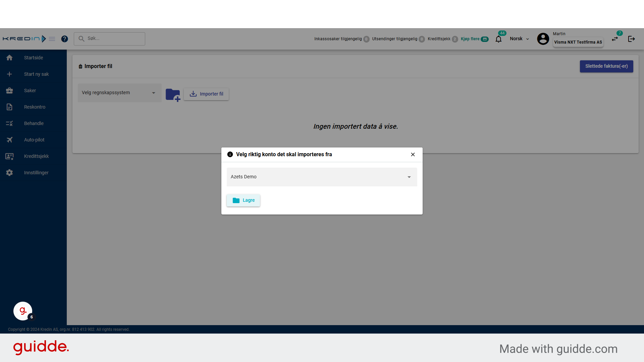Go to Startside in sidebar
This screenshot has width=644, height=362.
pos(34,58)
